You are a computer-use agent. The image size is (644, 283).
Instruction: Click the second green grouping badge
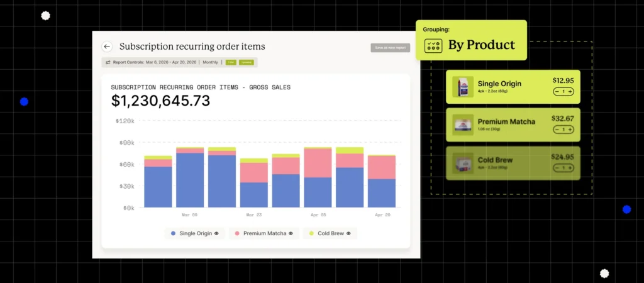[247, 62]
